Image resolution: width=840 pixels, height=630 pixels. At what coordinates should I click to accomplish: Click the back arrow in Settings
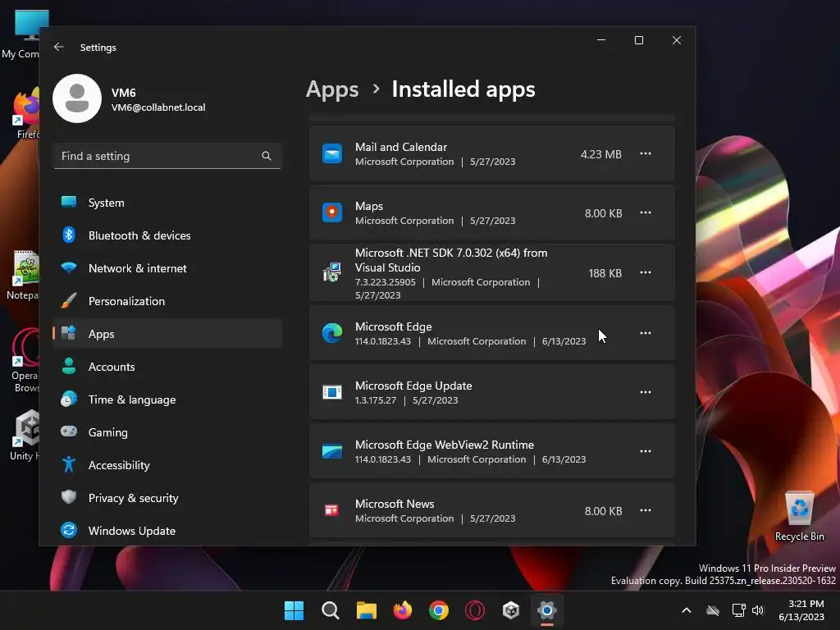pos(59,47)
